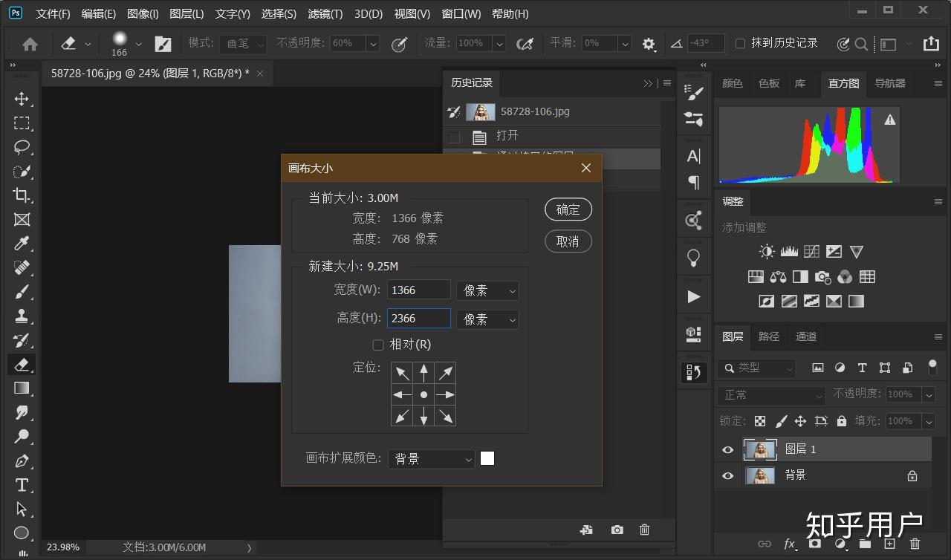Select the Lasso tool
The height and width of the screenshot is (560, 951).
[x=22, y=147]
